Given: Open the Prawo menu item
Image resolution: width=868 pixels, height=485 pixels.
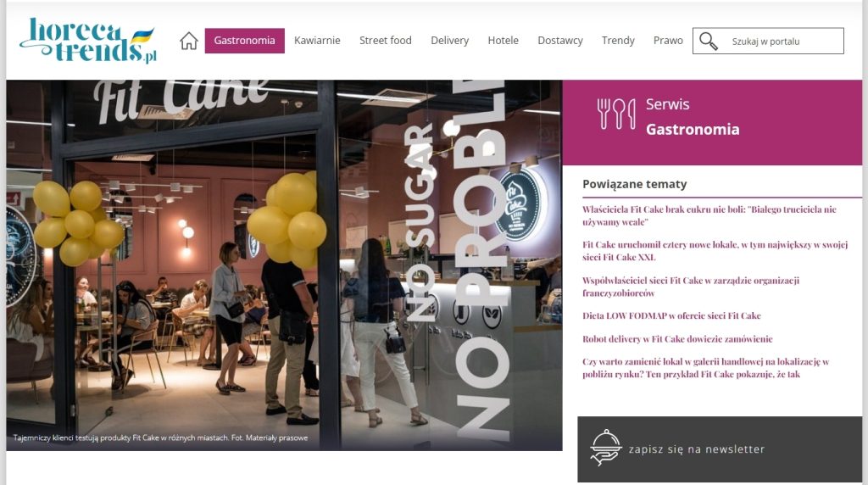Looking at the screenshot, I should point(668,41).
